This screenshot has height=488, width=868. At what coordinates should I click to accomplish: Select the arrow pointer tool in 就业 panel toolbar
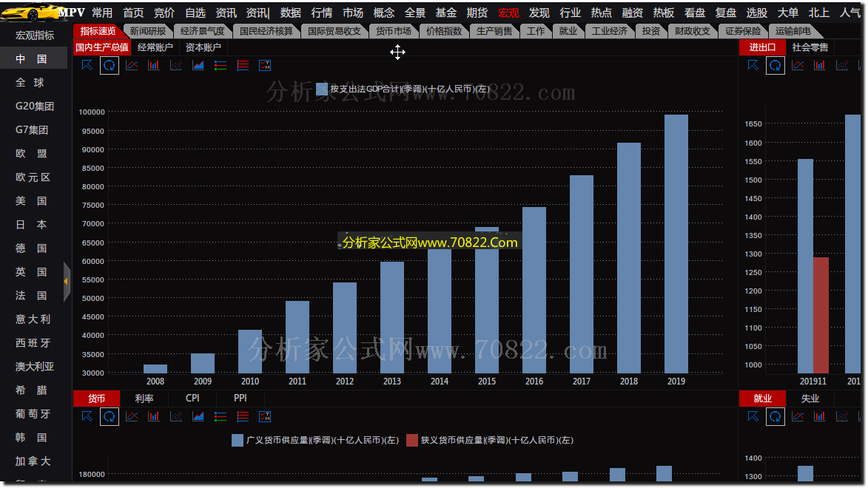click(753, 416)
